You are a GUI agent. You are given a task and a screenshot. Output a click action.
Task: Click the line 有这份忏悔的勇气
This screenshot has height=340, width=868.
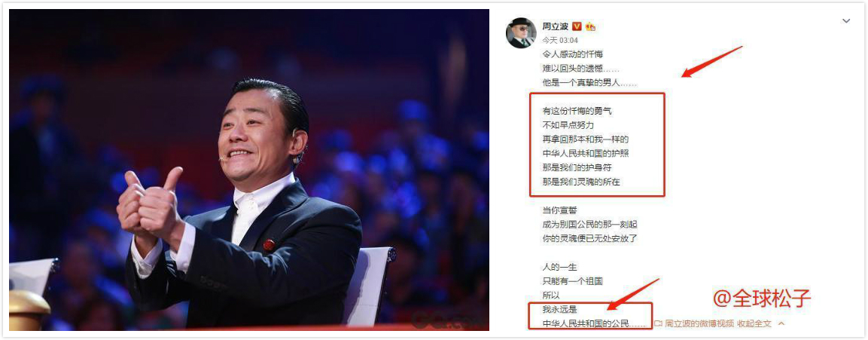tap(577, 111)
